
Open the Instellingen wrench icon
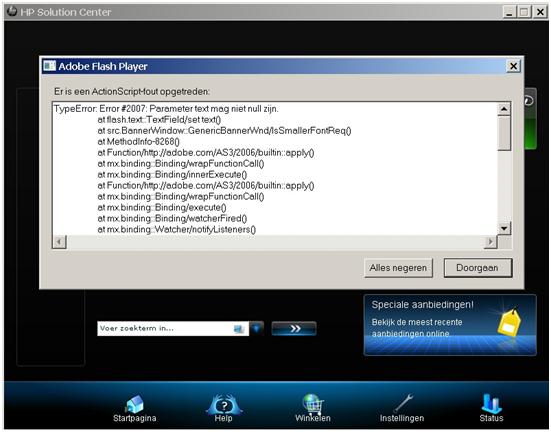click(x=402, y=403)
